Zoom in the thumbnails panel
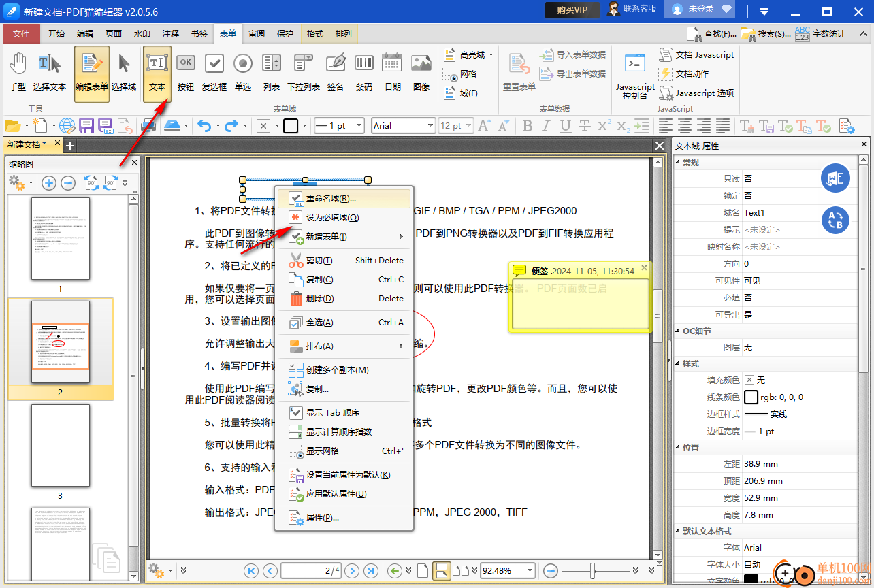 49,183
